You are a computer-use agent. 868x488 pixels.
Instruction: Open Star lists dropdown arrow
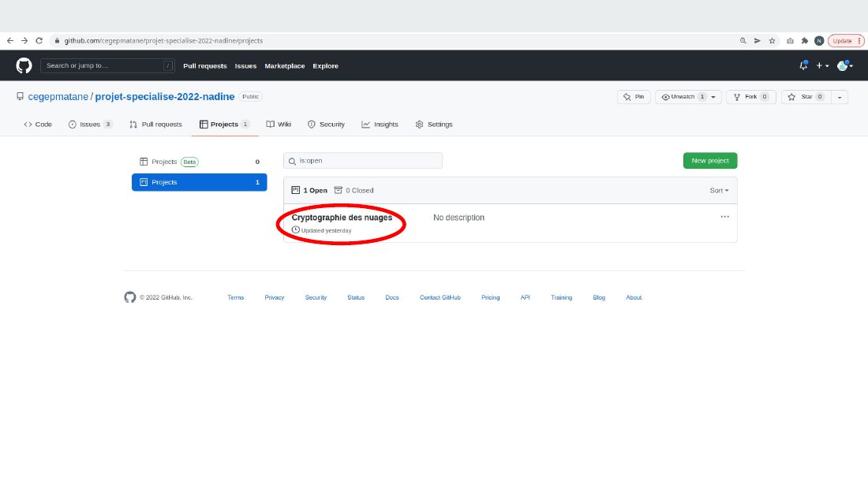click(x=840, y=97)
